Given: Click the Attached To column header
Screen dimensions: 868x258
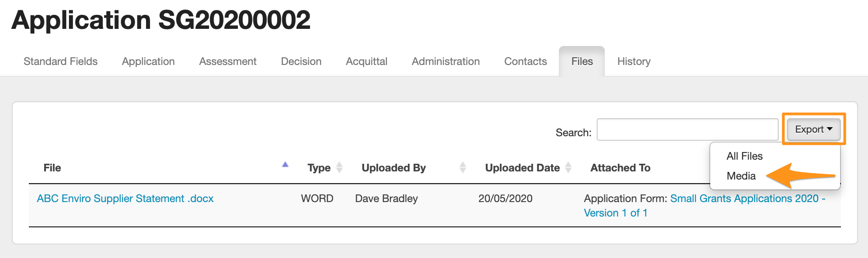Looking at the screenshot, I should 620,168.
